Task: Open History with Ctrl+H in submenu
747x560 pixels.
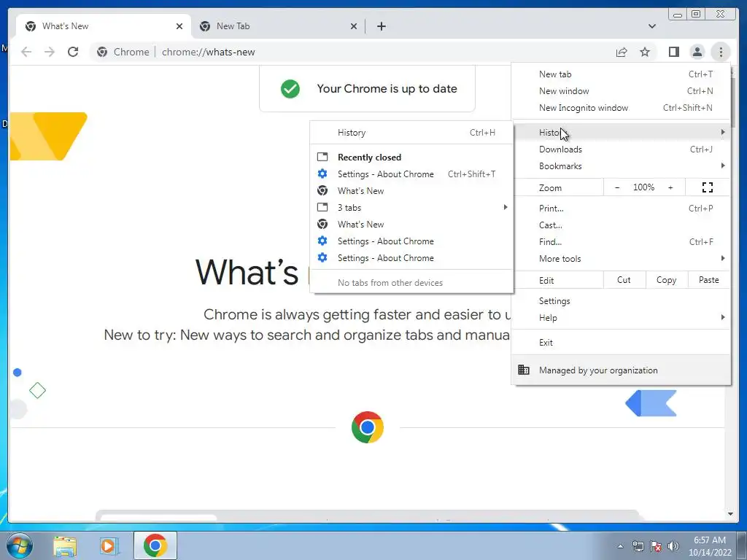Action: click(x=411, y=133)
